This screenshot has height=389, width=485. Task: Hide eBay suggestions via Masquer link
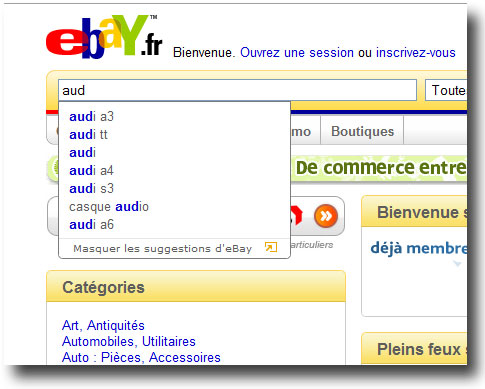[162, 249]
